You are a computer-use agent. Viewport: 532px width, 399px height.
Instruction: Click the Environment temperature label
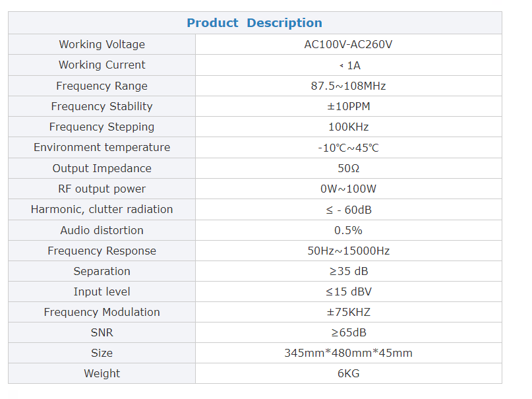click(102, 147)
